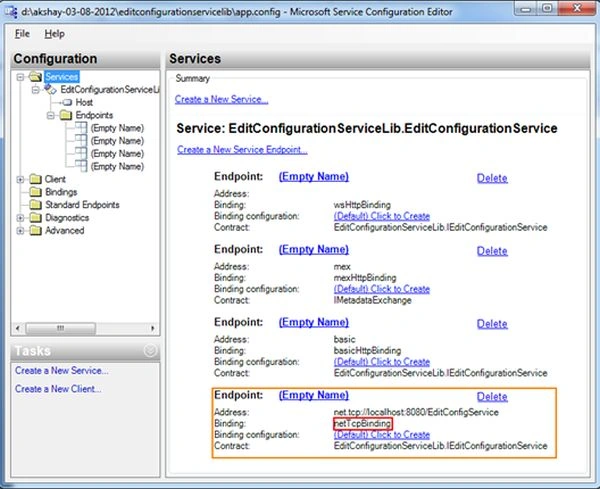Open mex endpoint (Empty Name) link
This screenshot has height=489, width=600.
tap(314, 249)
